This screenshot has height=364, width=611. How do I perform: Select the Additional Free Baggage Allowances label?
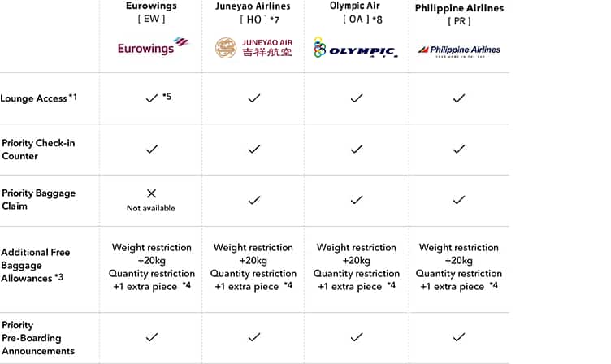click(36, 265)
